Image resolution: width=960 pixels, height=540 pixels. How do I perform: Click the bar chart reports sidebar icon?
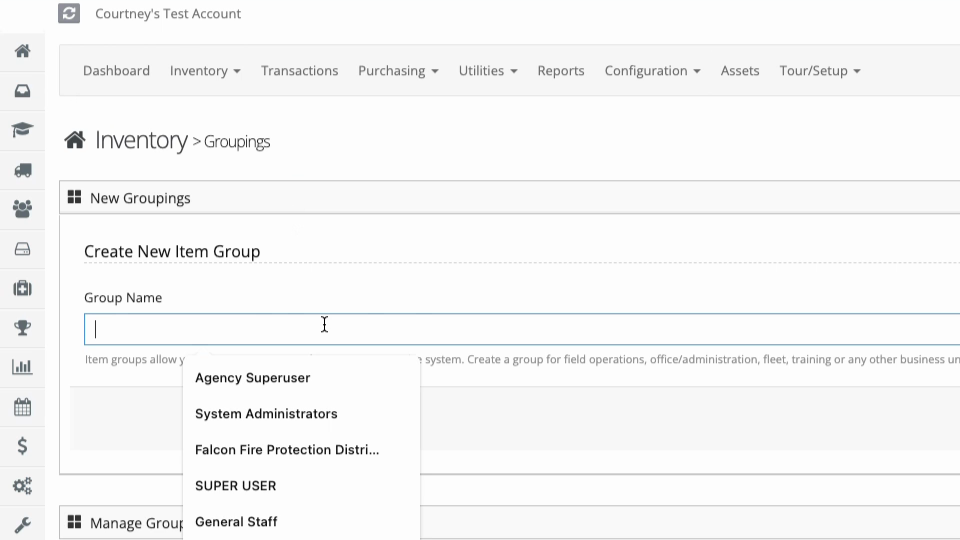tap(23, 367)
